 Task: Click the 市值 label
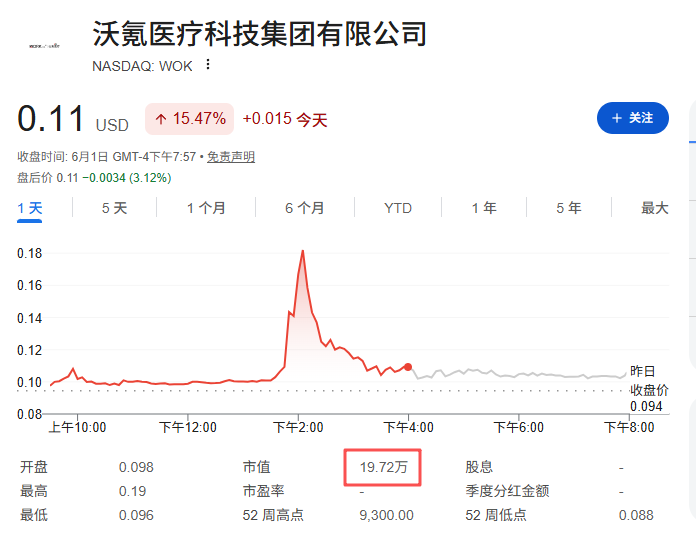coord(256,467)
